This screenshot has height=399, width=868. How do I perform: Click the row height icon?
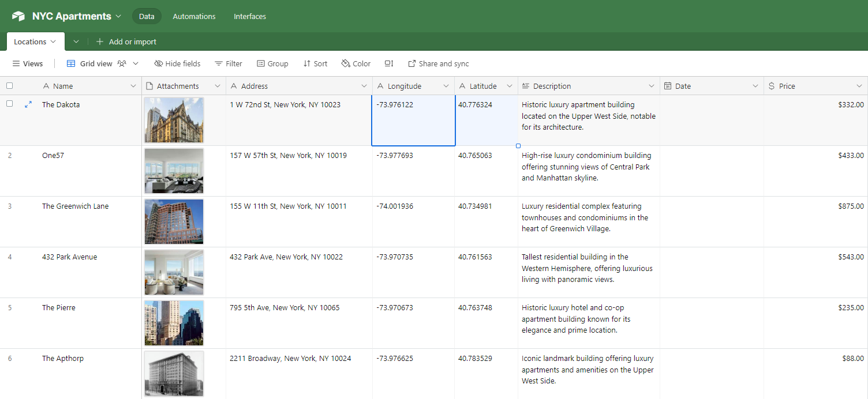(389, 63)
